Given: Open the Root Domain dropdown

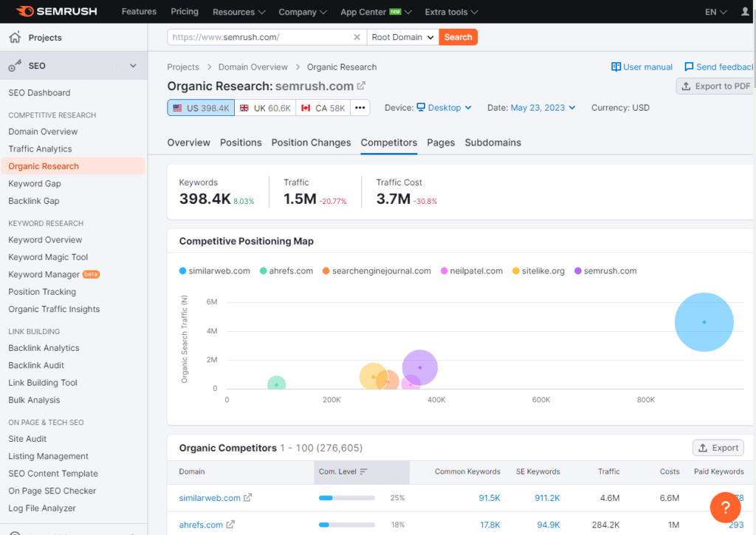Looking at the screenshot, I should coord(402,36).
